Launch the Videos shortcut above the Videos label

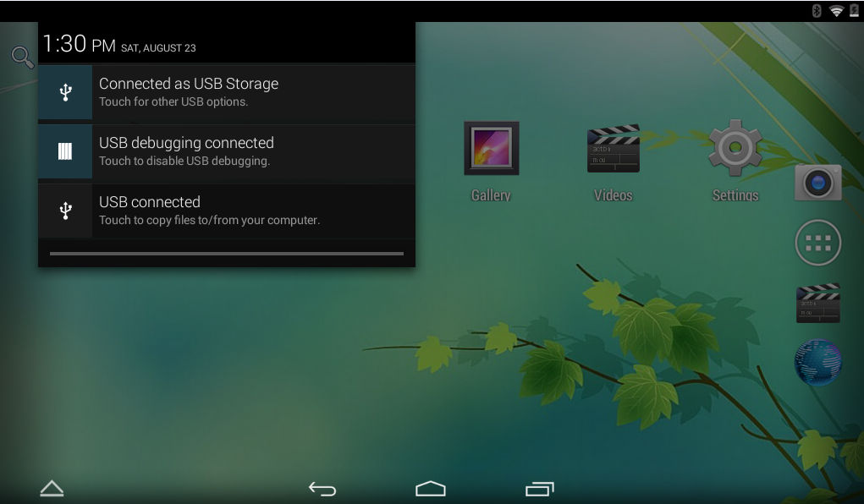point(614,148)
